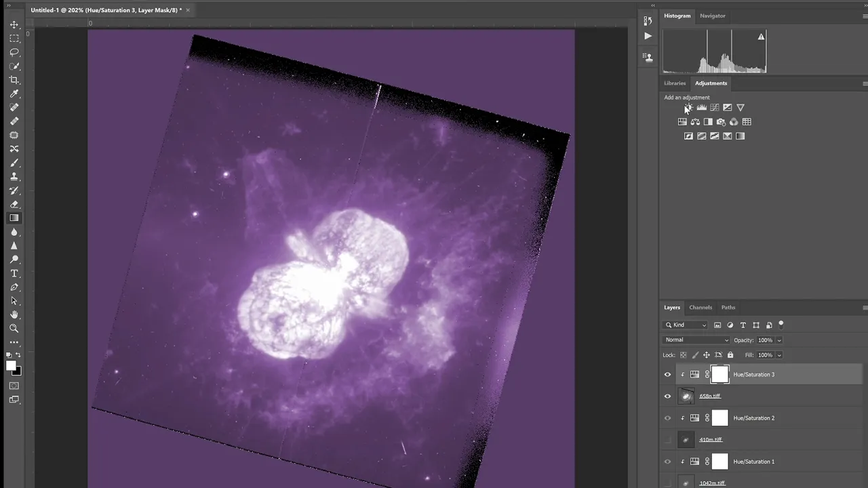Click the Opacity 100% field
This screenshot has width=868, height=488.
765,340
